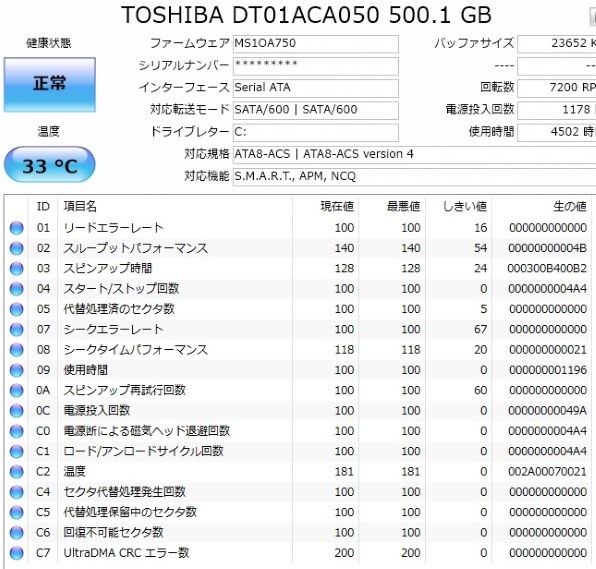Click the blue status icon for C4 セクタ代替処理発生回数
This screenshot has height=569, width=596.
point(16,492)
